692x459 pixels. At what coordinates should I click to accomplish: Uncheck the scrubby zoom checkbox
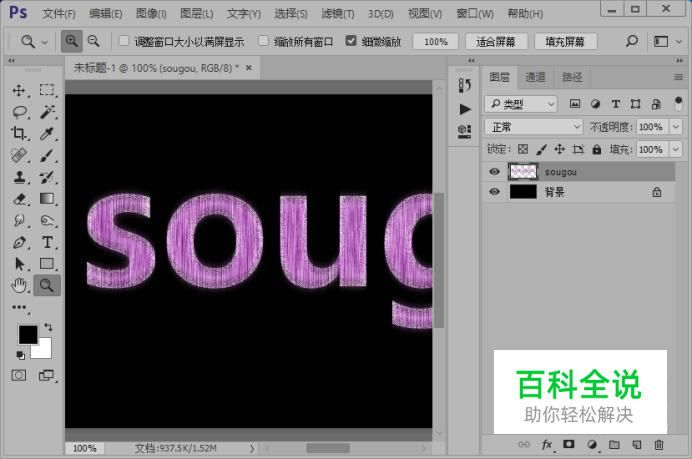click(x=351, y=41)
